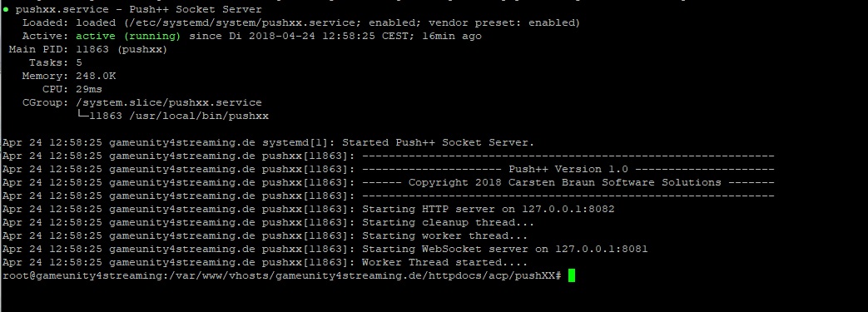Viewport: 868px width, 312px height.
Task: Click the green 'active (running)' status text
Action: (x=128, y=36)
